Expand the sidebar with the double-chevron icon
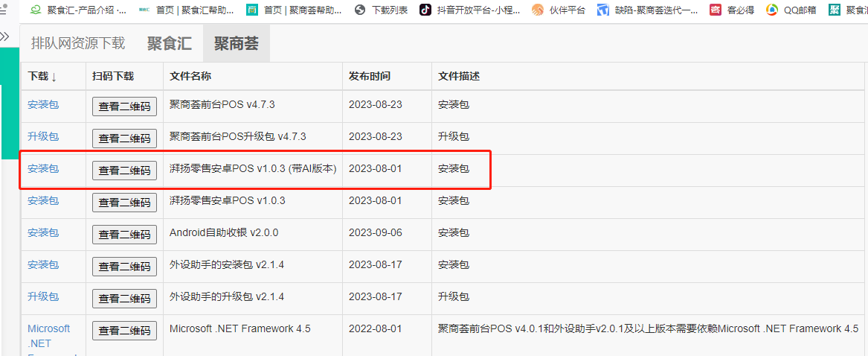Screen dimensions: 868x356 tap(4, 37)
